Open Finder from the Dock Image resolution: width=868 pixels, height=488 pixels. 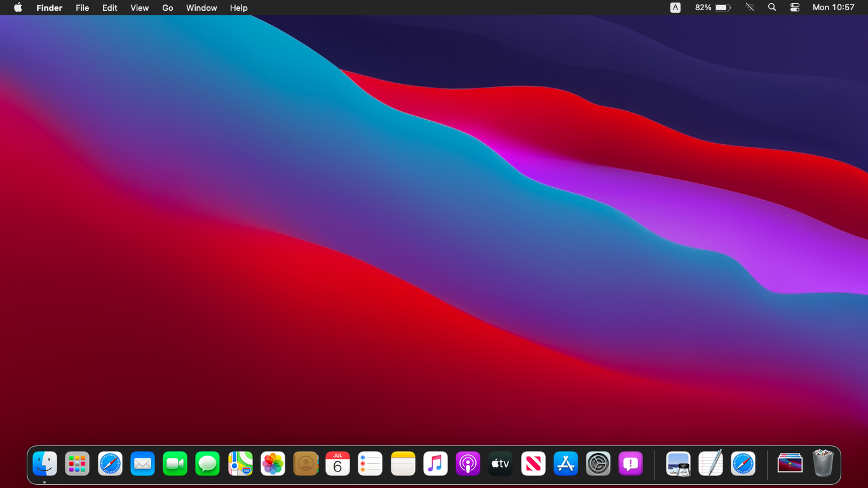[x=44, y=464]
